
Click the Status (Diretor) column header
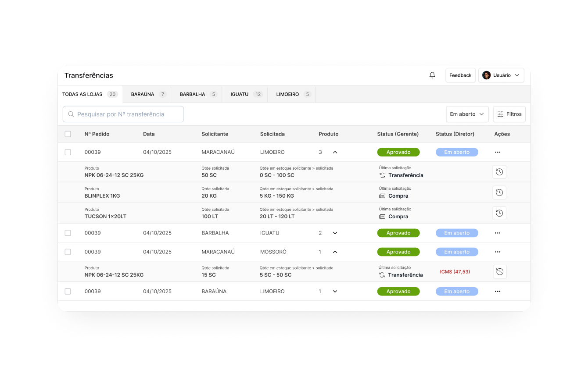(455, 134)
